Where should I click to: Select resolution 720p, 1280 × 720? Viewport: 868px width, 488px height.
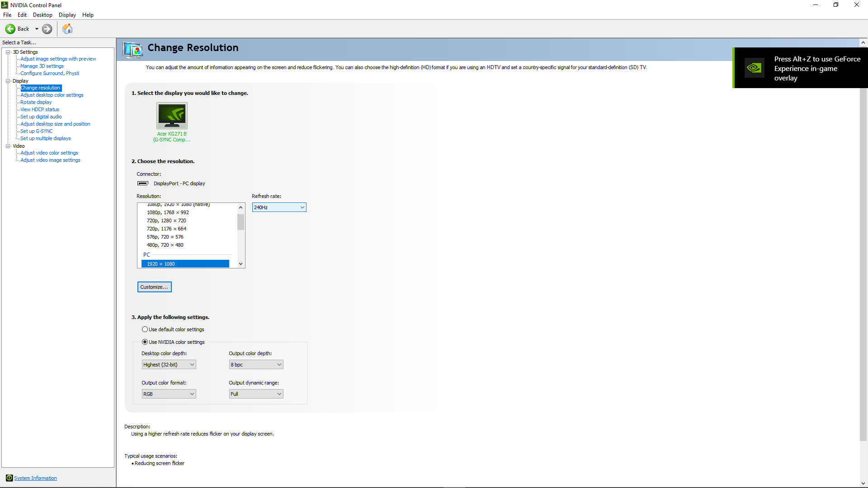166,221
